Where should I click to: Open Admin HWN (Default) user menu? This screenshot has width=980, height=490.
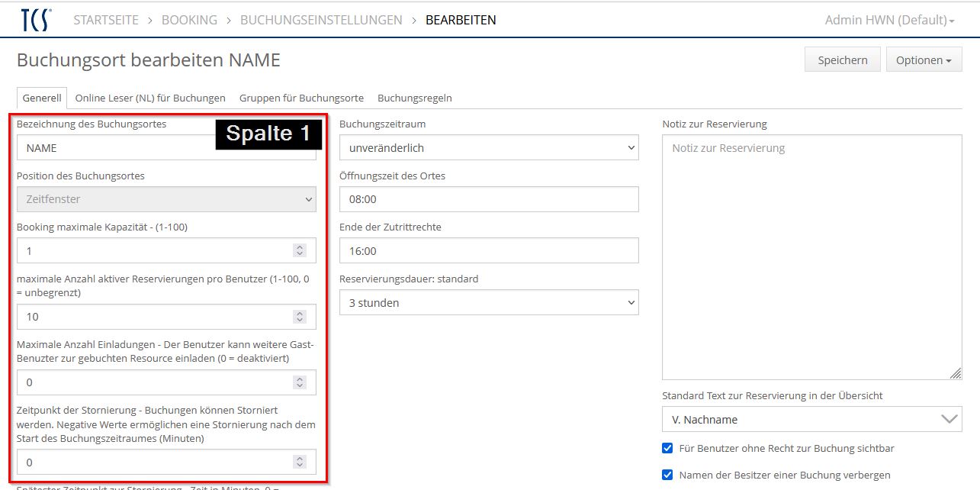(889, 20)
